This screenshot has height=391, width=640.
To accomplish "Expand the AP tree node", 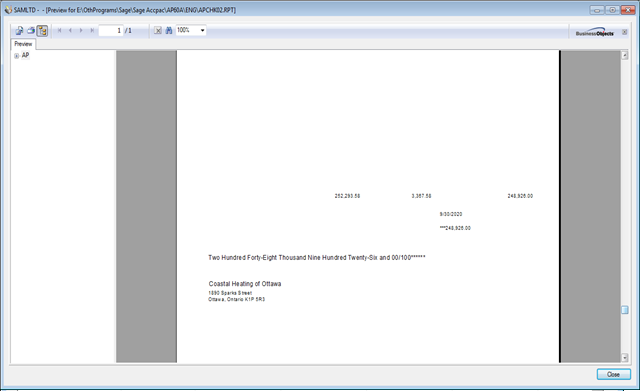I will pyautogui.click(x=16, y=56).
